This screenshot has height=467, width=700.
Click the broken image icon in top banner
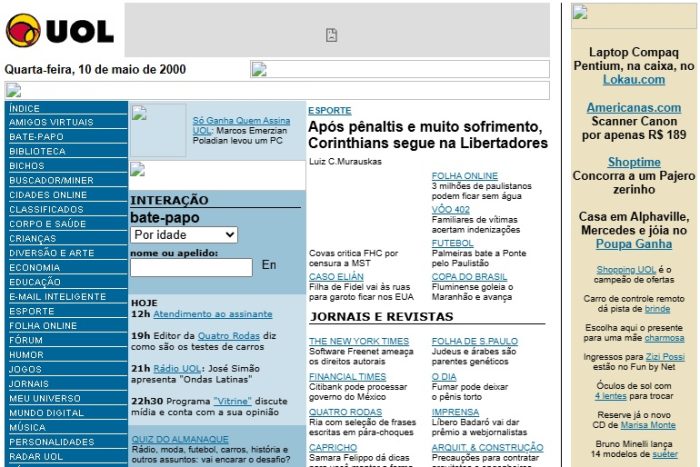(x=331, y=35)
